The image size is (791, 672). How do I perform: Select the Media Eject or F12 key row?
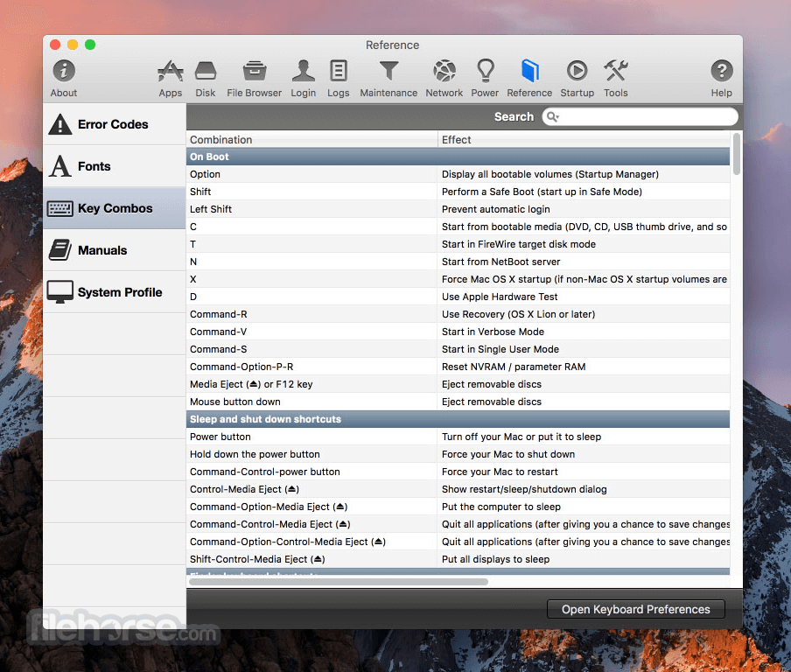click(x=458, y=384)
